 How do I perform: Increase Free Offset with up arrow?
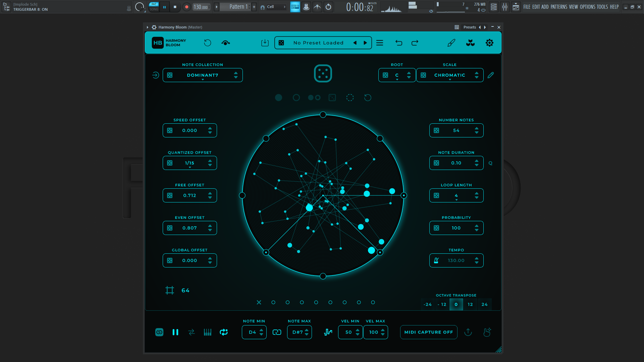point(210,193)
